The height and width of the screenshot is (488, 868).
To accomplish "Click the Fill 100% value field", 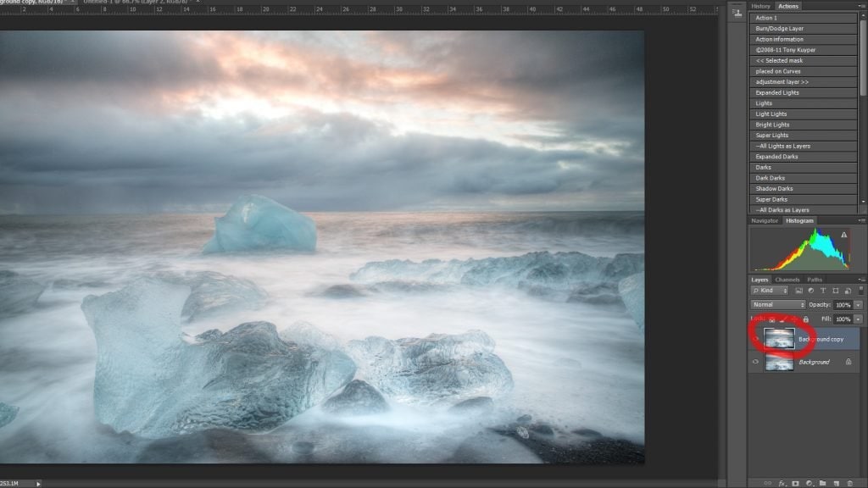I will [843, 319].
